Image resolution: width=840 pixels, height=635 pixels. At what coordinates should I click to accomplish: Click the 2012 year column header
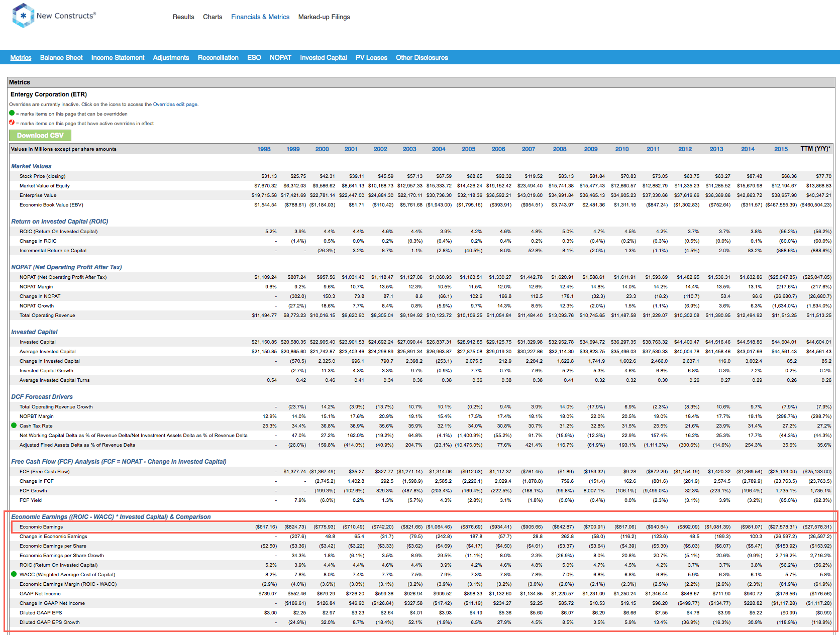[x=685, y=149]
